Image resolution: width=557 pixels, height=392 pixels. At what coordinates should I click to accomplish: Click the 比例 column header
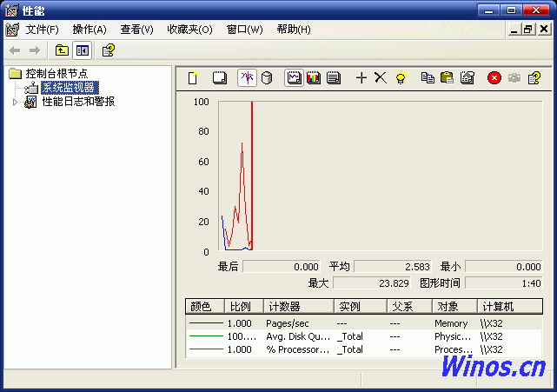tap(244, 306)
